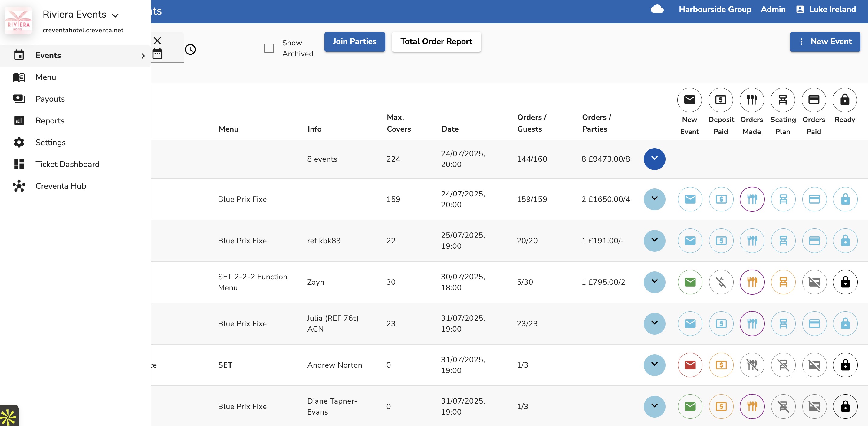Click the Ready lock header icon
The height and width of the screenshot is (426, 868).
click(x=844, y=100)
